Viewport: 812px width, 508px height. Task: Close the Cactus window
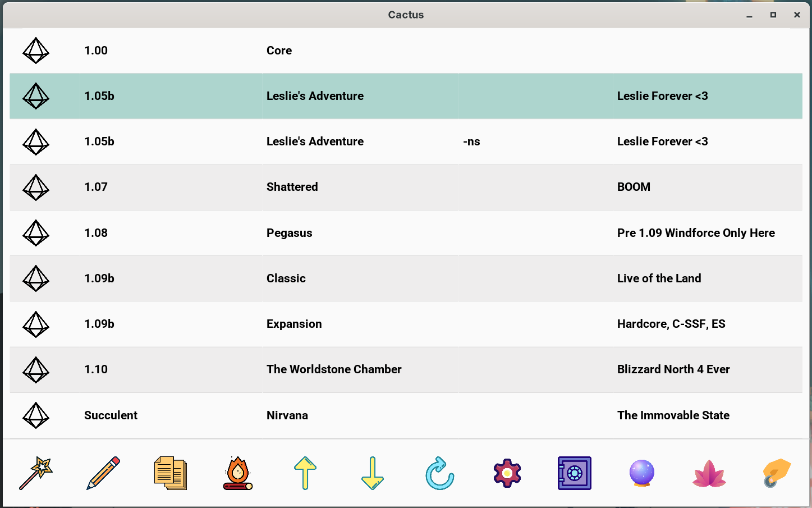[x=797, y=15]
